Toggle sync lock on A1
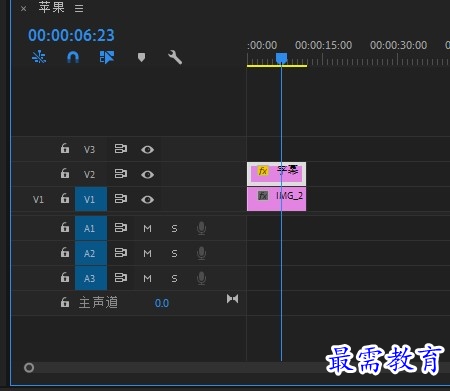Image resolution: width=450 pixels, height=391 pixels. click(121, 228)
